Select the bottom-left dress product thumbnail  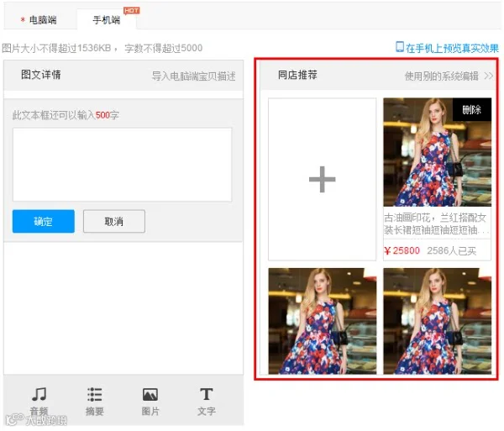point(323,321)
